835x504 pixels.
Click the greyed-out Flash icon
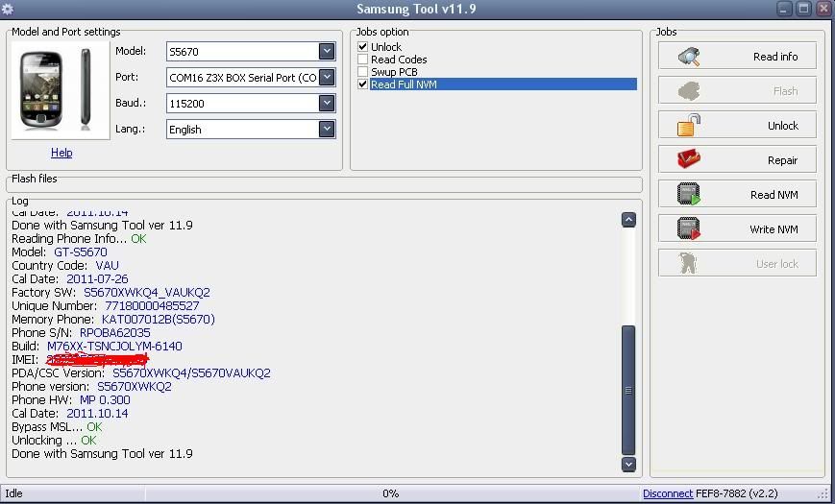pos(689,91)
